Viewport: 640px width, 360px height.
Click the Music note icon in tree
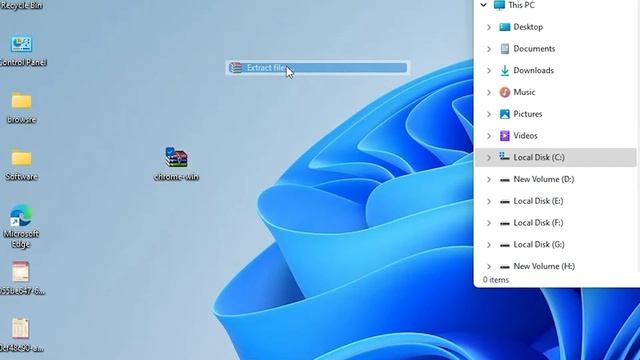504,92
